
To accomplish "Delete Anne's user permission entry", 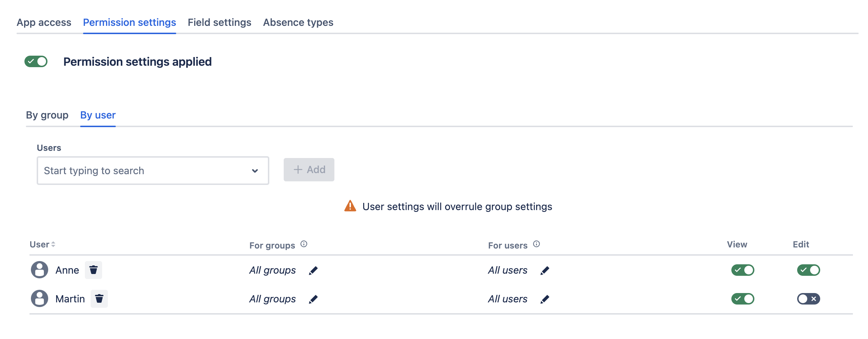I will click(x=93, y=270).
